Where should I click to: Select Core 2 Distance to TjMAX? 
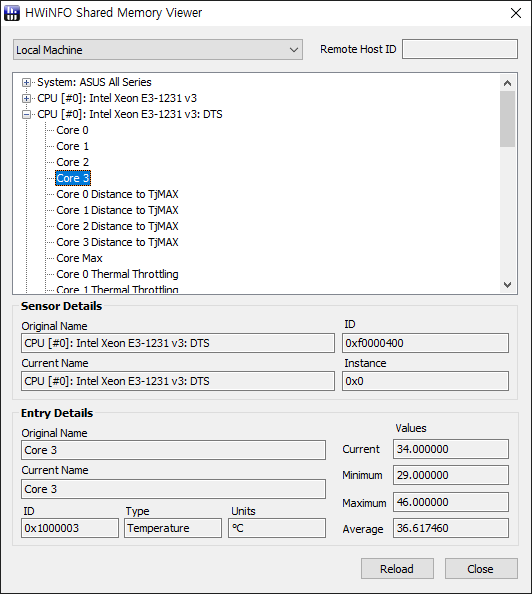(x=117, y=226)
